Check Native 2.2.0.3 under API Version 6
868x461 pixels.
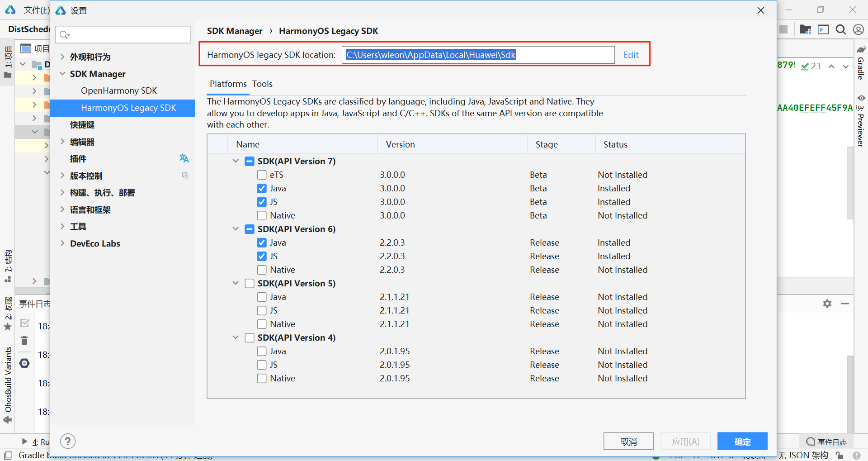(x=262, y=270)
